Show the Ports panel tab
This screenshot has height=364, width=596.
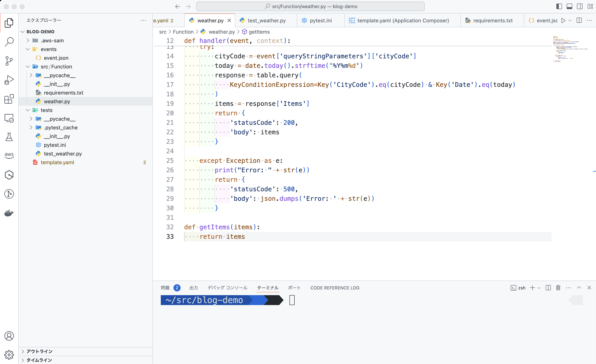pos(294,288)
